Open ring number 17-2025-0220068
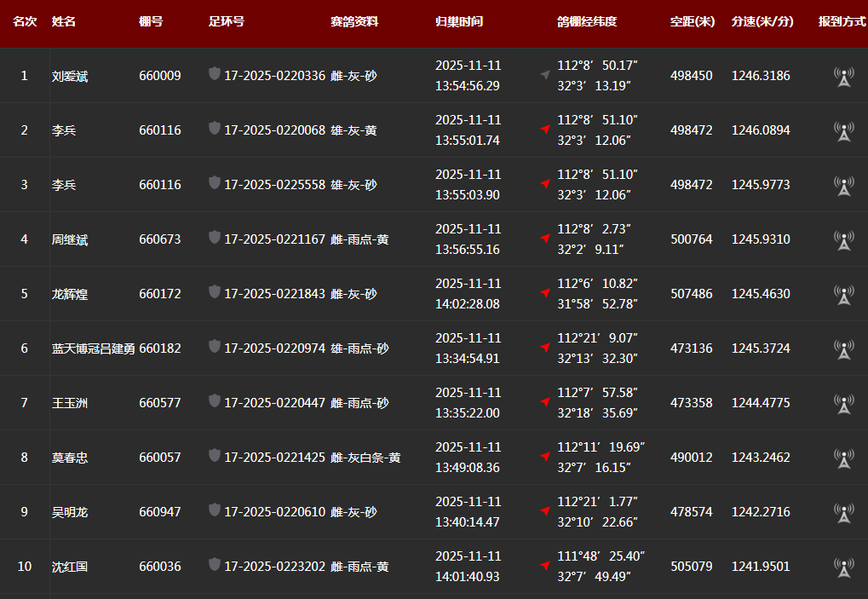Image resolution: width=868 pixels, height=599 pixels. click(x=274, y=130)
